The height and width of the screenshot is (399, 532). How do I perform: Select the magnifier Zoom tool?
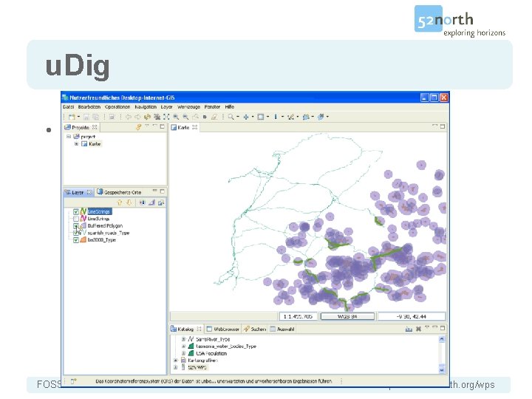point(231,117)
